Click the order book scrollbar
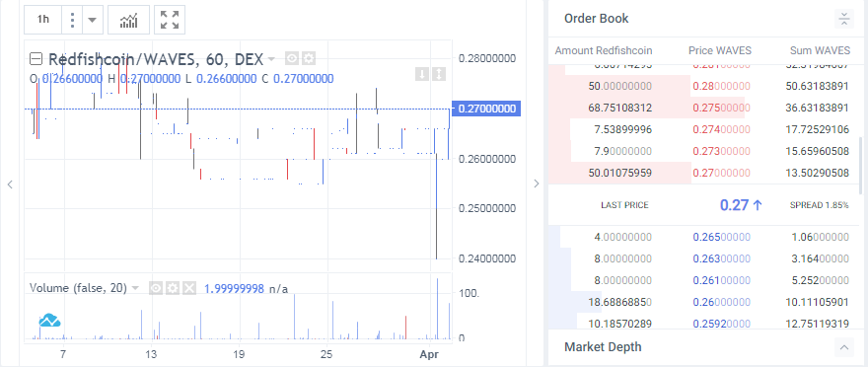Viewport: 868px width, 367px height. point(860,166)
